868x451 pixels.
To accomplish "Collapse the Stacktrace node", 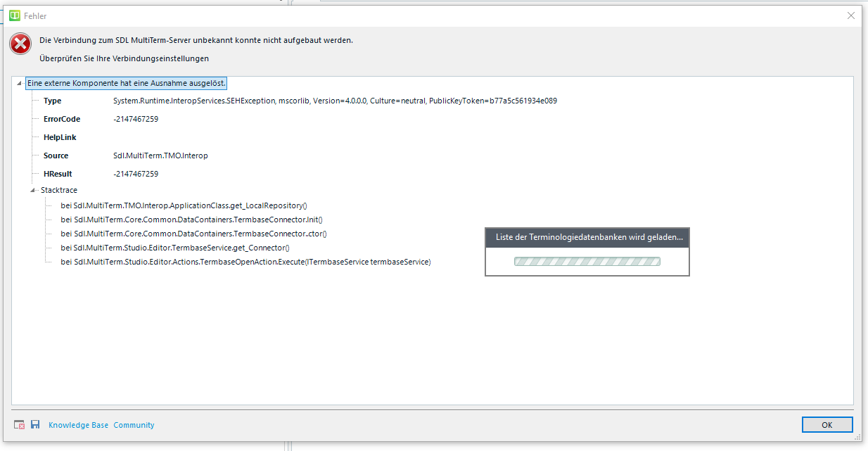I will (33, 190).
